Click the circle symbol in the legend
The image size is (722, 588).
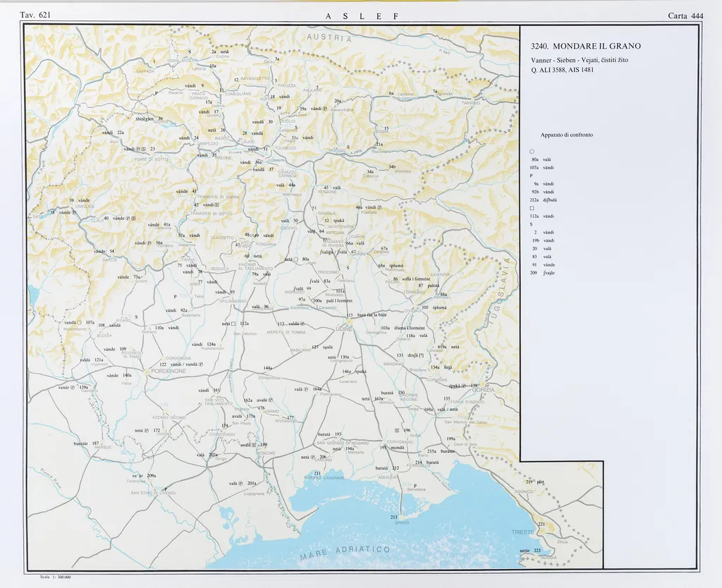coord(532,152)
